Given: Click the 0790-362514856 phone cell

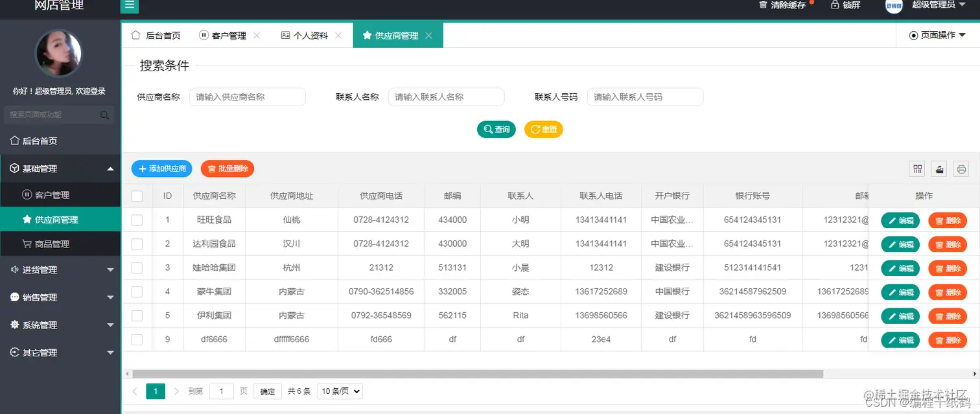Looking at the screenshot, I should [x=381, y=292].
